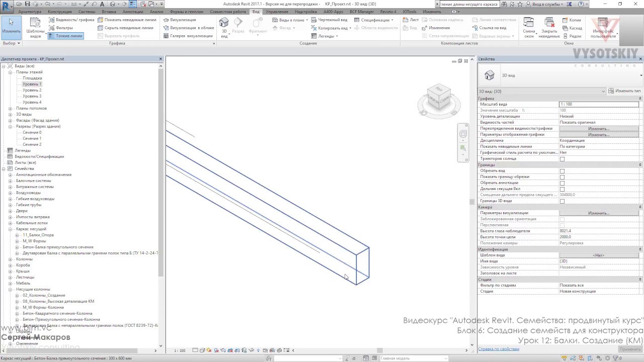Click Изменить for Параметры отображения графики
The image size is (644, 362).
coord(599,135)
